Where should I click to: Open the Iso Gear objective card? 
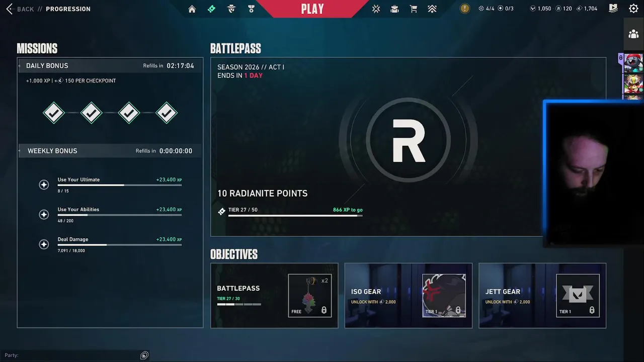[408, 296]
